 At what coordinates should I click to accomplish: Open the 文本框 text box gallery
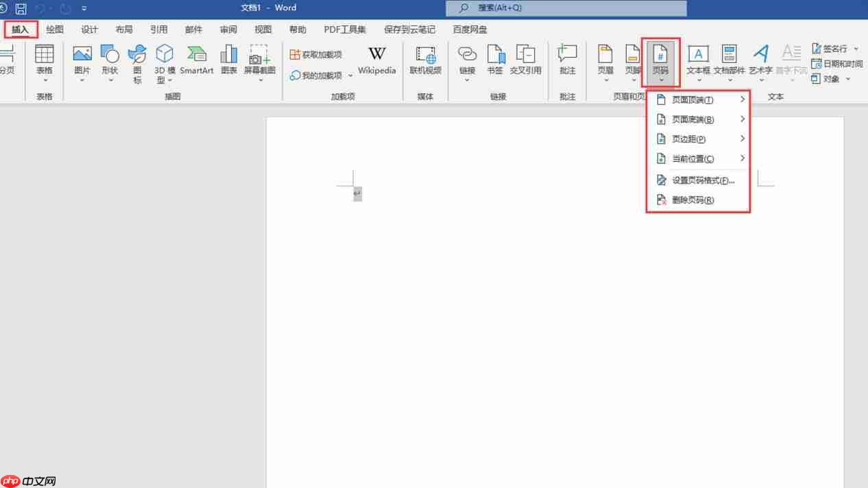pyautogui.click(x=698, y=64)
